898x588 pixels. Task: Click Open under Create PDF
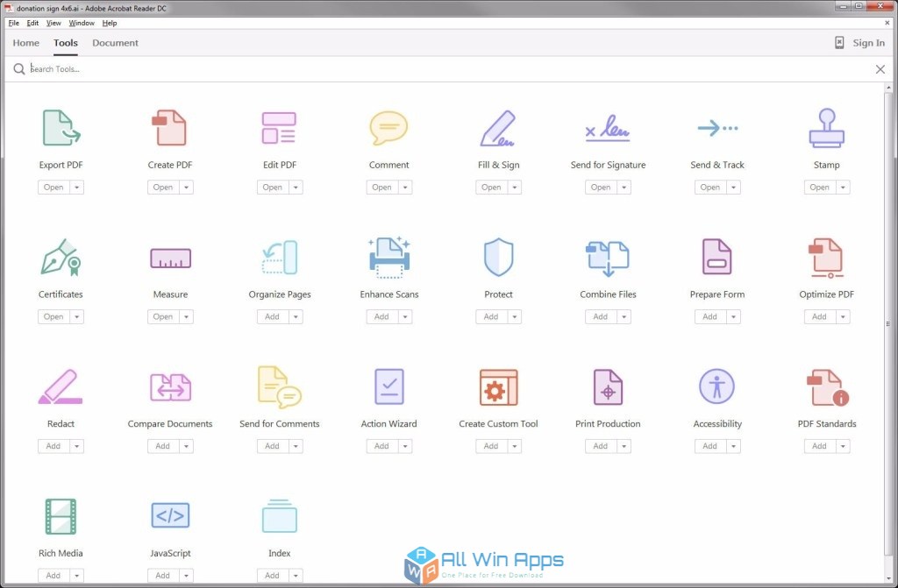coord(163,188)
